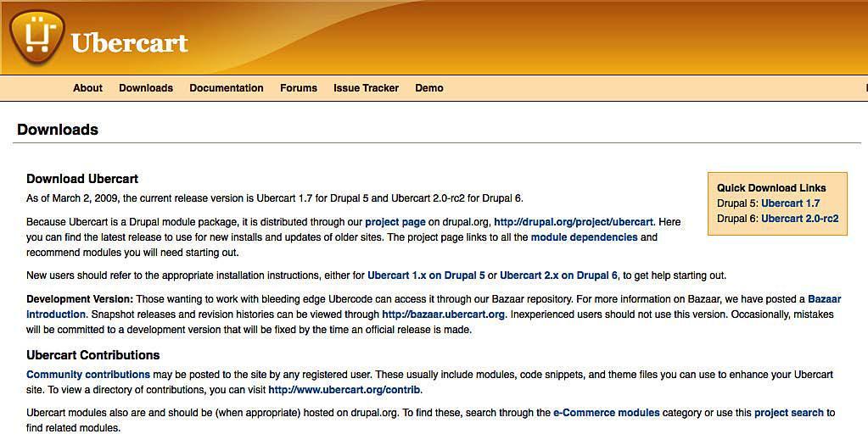Open the About menu item
This screenshot has width=868, height=445.
tap(87, 88)
